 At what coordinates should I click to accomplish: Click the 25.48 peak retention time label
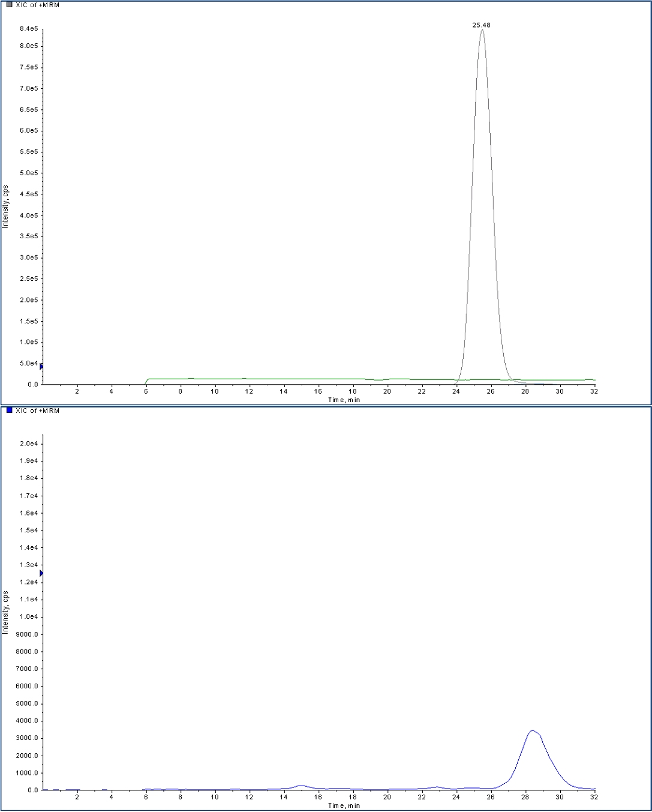481,25
